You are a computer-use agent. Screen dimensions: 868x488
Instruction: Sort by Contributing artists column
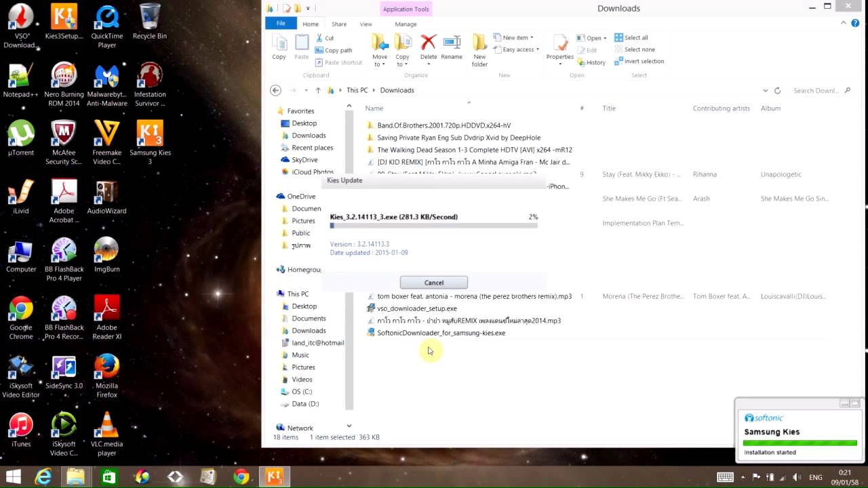[x=722, y=108]
